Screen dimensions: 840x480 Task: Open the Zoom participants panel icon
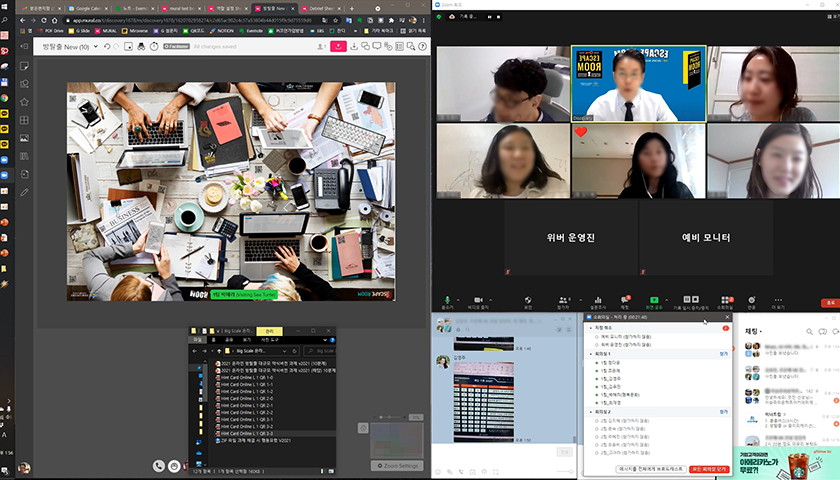tap(563, 300)
